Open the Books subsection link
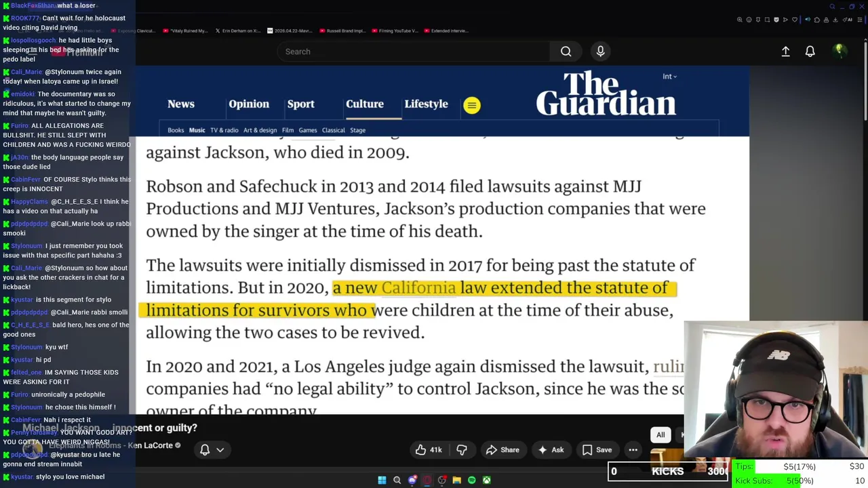The width and height of the screenshot is (868, 488). [176, 130]
